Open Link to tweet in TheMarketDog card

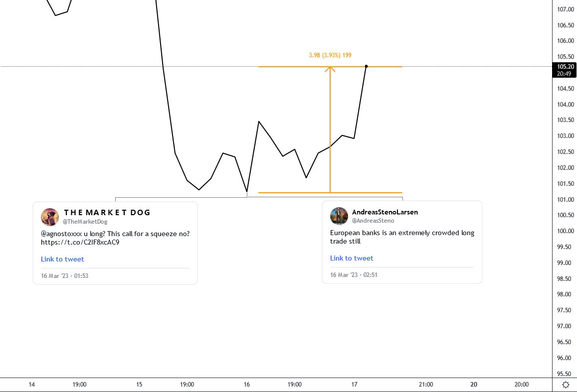(x=62, y=259)
